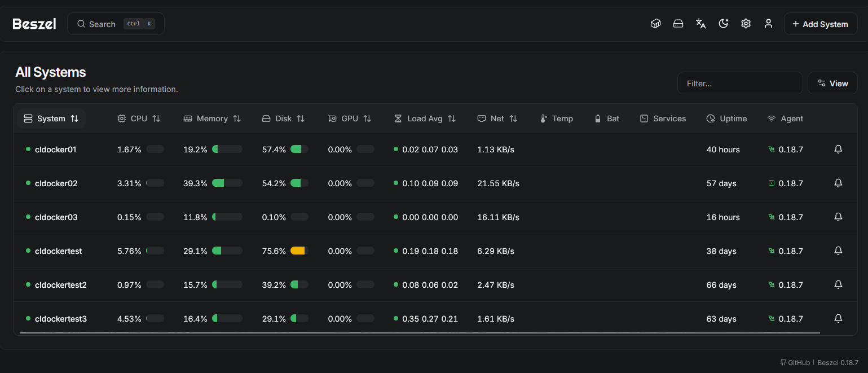
Task: Open the disk drive icon in header
Action: pyautogui.click(x=678, y=24)
